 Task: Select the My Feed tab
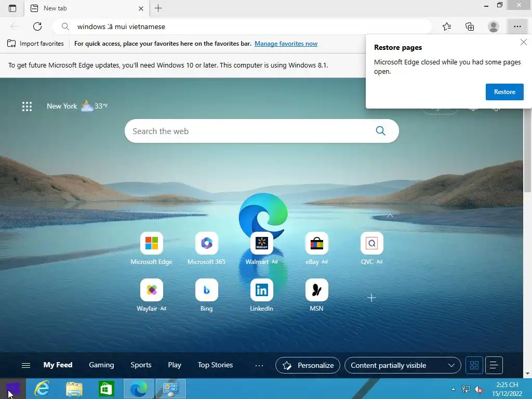point(58,365)
